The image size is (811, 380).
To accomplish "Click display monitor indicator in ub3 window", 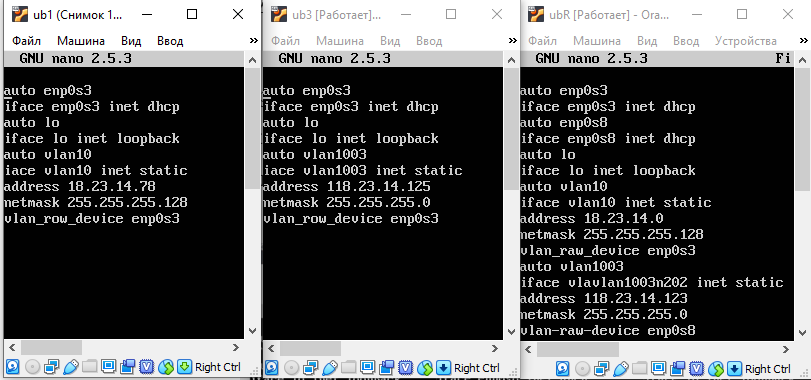I will [x=367, y=368].
